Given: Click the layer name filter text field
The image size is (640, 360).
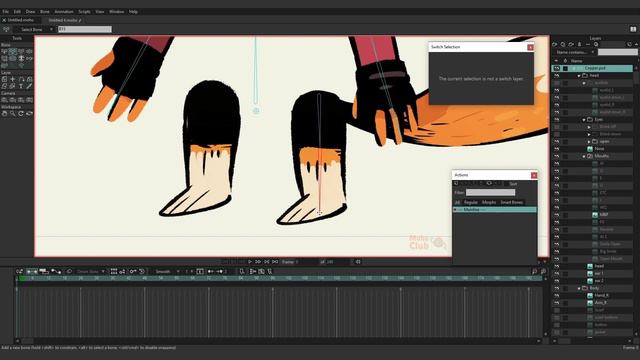Looking at the screenshot, I should point(617,52).
